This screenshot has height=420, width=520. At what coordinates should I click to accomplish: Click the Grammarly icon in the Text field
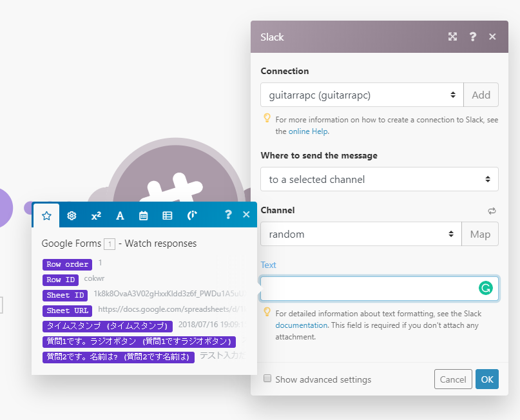coord(485,288)
